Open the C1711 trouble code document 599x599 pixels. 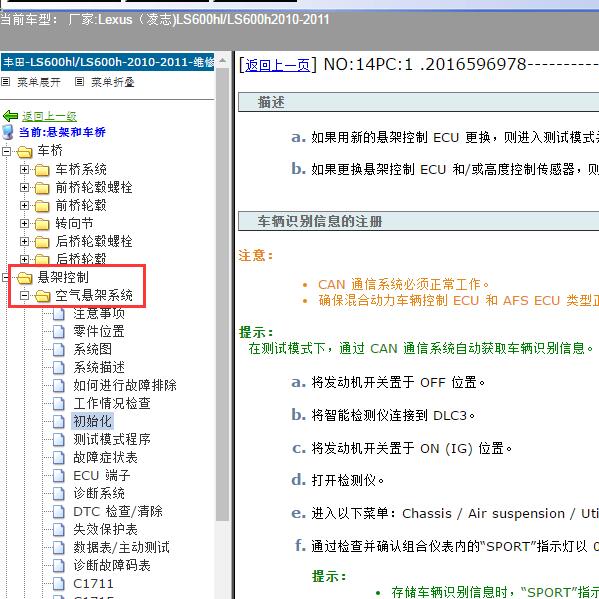coord(93,583)
